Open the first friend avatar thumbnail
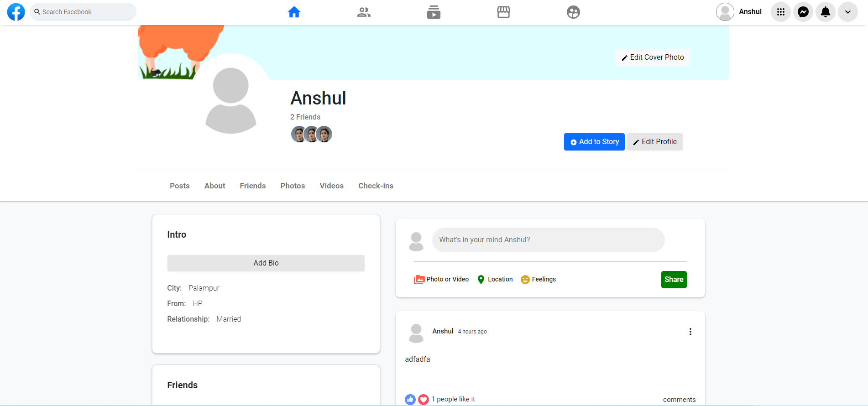Screen dimensions: 868x406 [298, 134]
